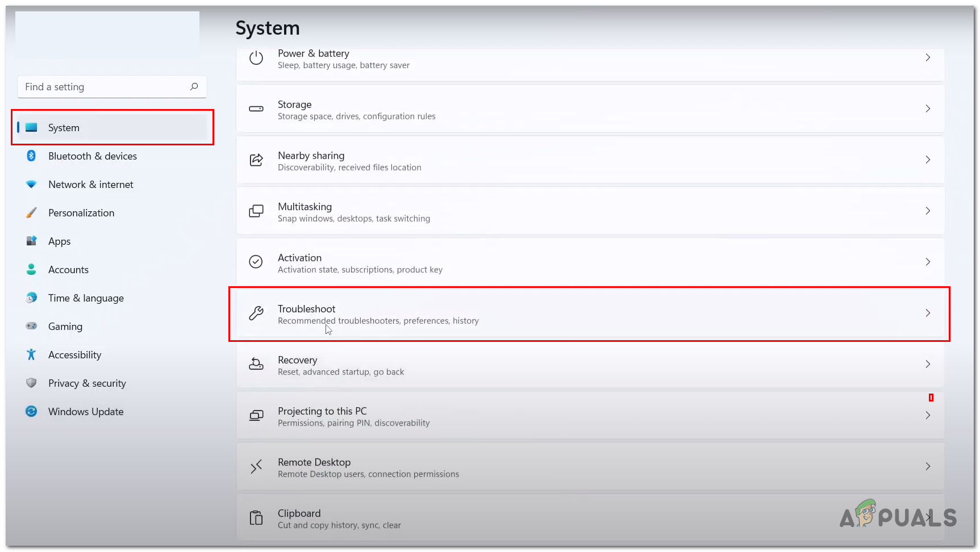Viewport: 980px width, 552px height.
Task: Click the Projecting to this PC chevron
Action: tap(928, 415)
